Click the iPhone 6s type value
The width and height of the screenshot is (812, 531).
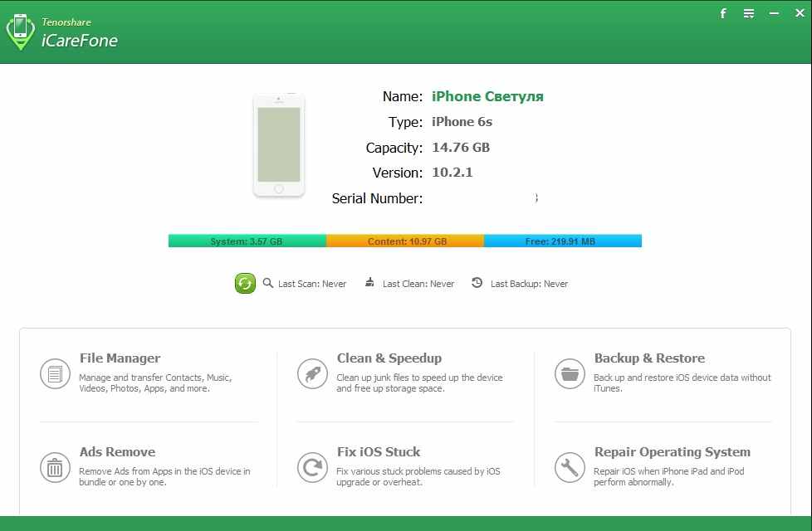462,122
